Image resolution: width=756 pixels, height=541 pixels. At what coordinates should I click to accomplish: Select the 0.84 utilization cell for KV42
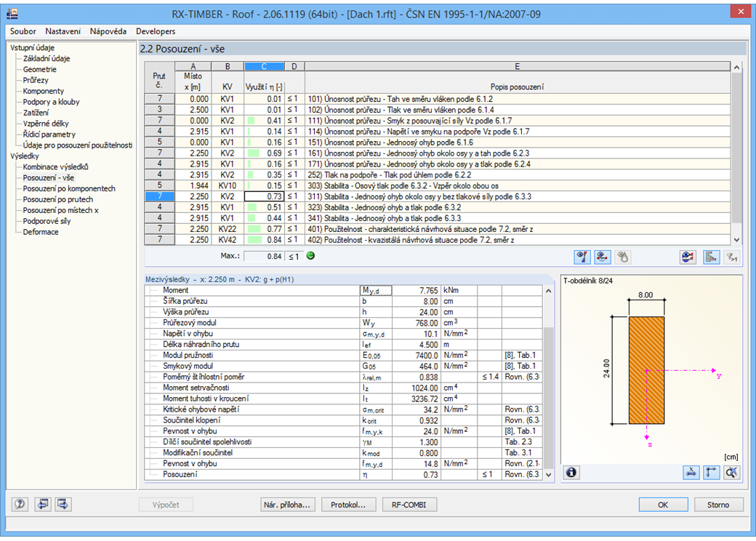264,240
